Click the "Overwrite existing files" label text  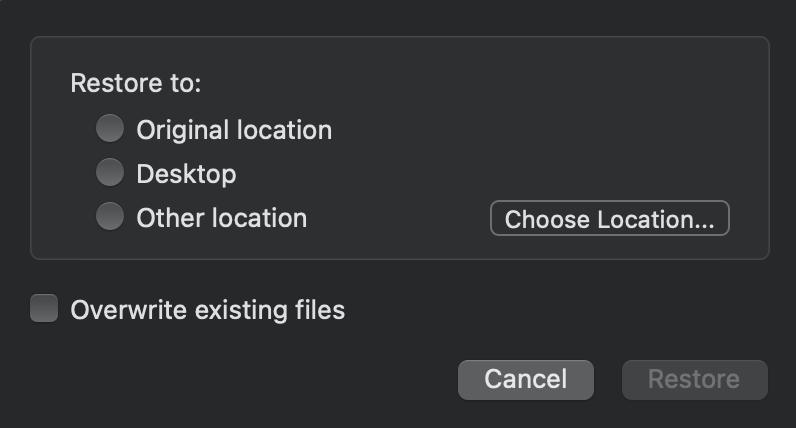click(x=207, y=310)
